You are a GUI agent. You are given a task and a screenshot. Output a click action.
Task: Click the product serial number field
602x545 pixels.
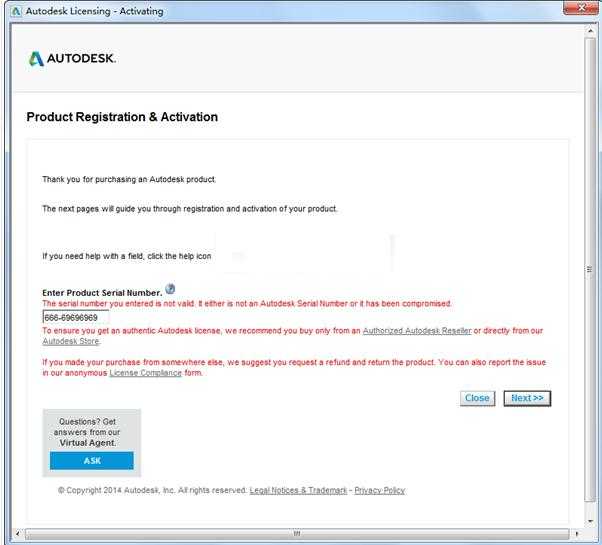(x=76, y=317)
